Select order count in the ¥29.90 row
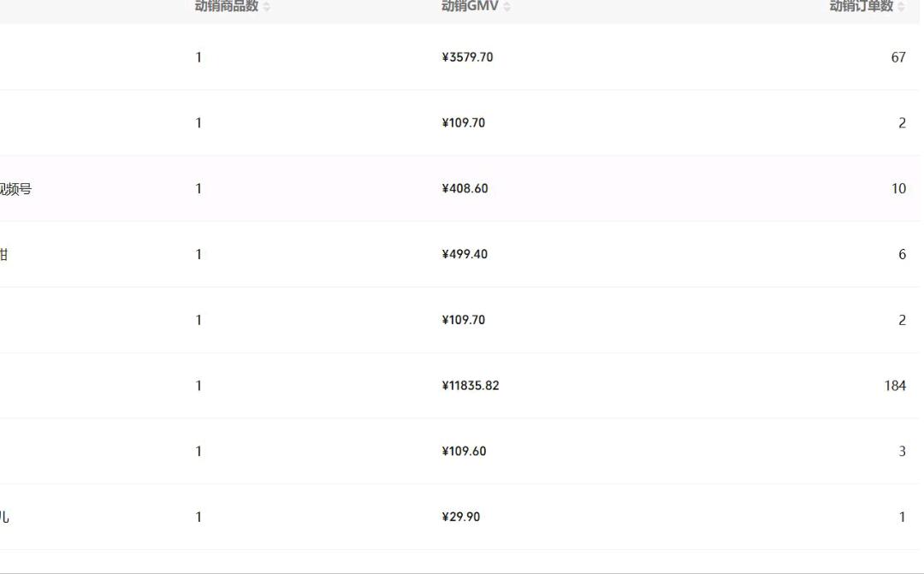 [x=903, y=517]
